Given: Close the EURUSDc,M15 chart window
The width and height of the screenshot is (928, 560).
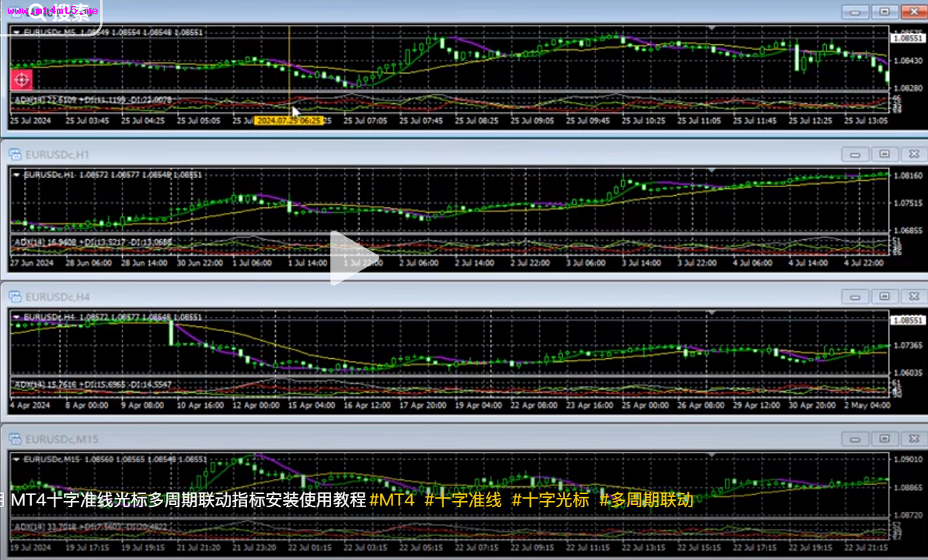Looking at the screenshot, I should click(x=914, y=439).
